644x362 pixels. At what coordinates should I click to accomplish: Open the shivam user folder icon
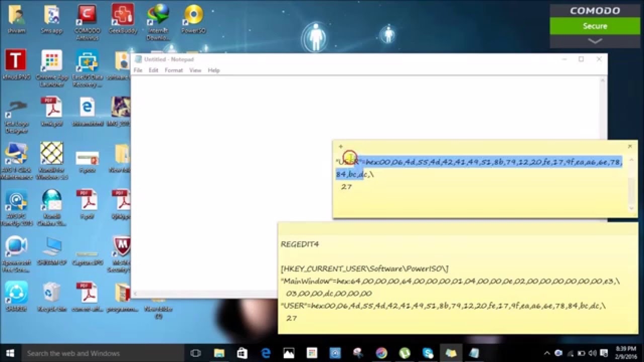click(x=16, y=19)
